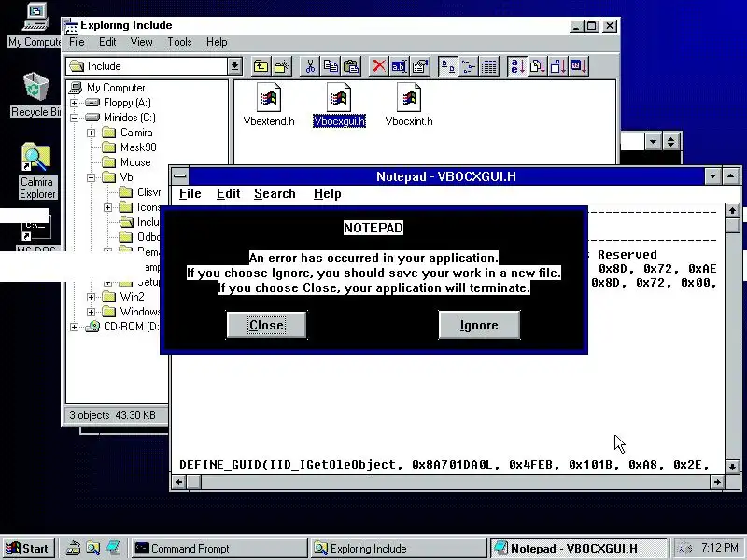Expand the Floppy (A:) tree node
This screenshot has height=560, width=747.
[x=75, y=103]
